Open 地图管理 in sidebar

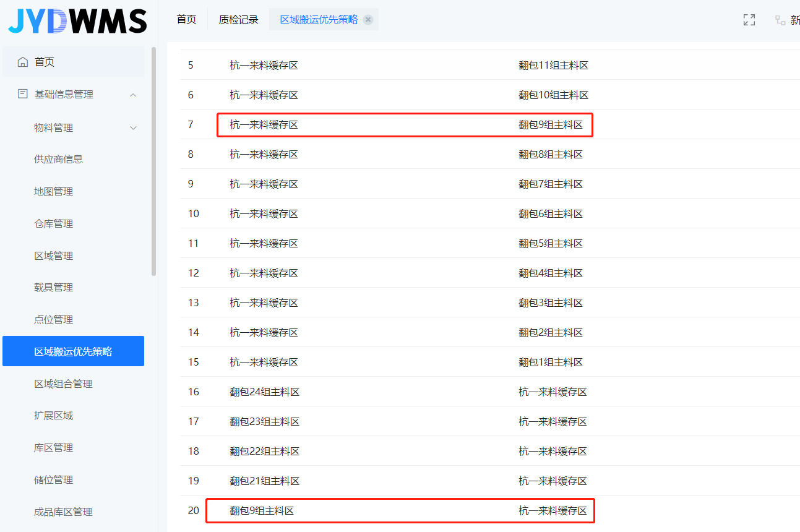[54, 191]
